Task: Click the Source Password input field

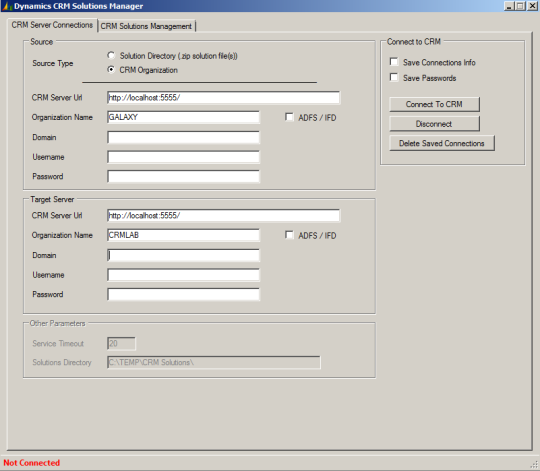Action: click(x=183, y=177)
